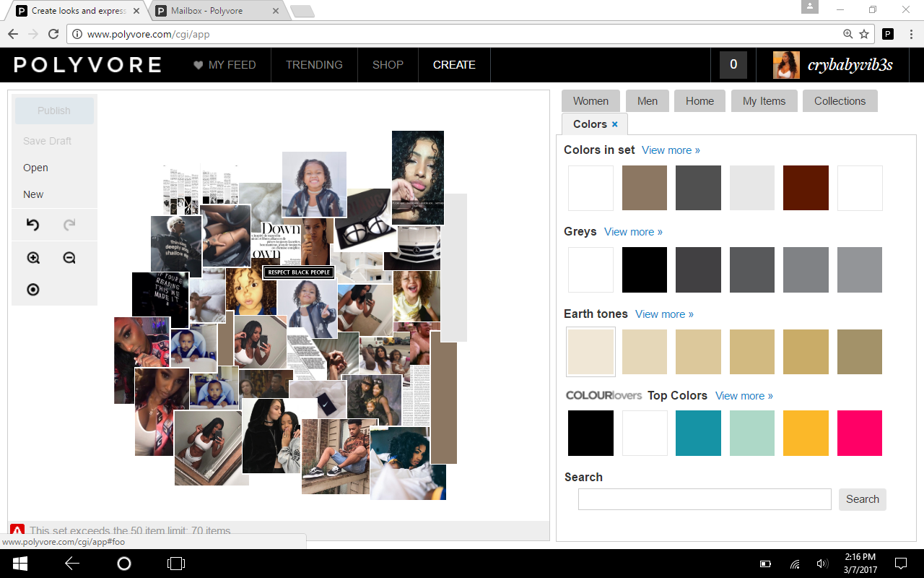
Task: Click the zoom-to-fit target icon
Action: pyautogui.click(x=33, y=290)
